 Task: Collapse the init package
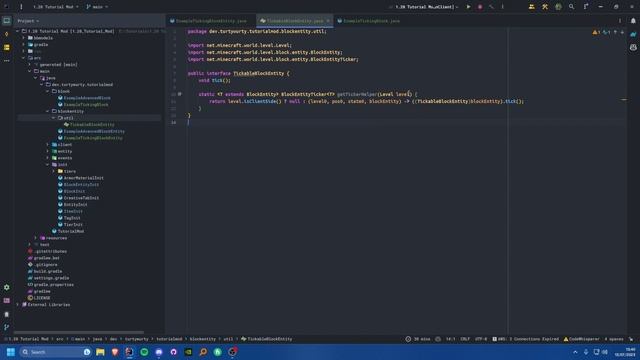coord(47,164)
